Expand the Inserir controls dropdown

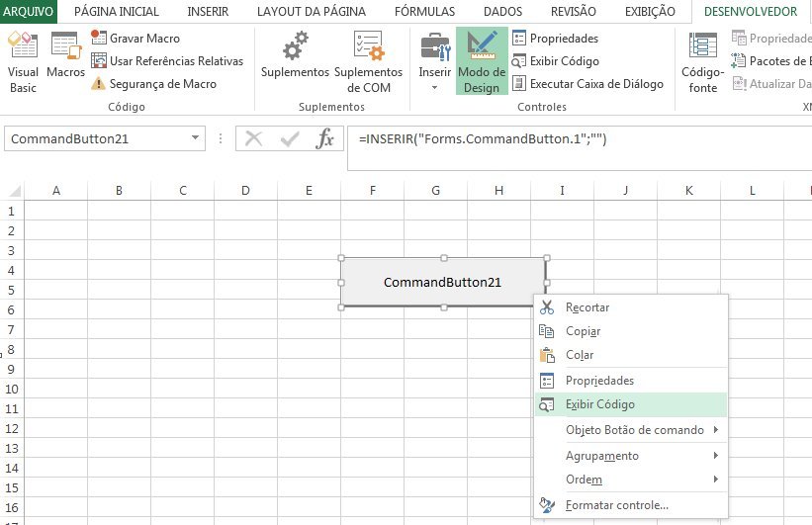[434, 87]
